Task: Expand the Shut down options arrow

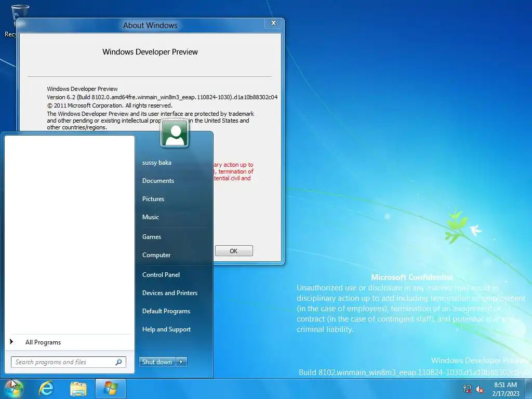Action: [x=181, y=362]
